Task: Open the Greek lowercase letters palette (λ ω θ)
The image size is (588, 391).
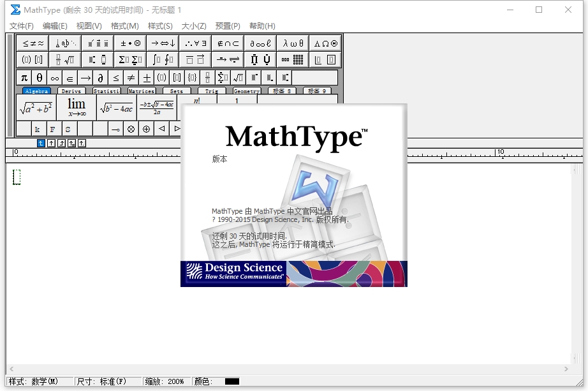Action: coord(293,43)
